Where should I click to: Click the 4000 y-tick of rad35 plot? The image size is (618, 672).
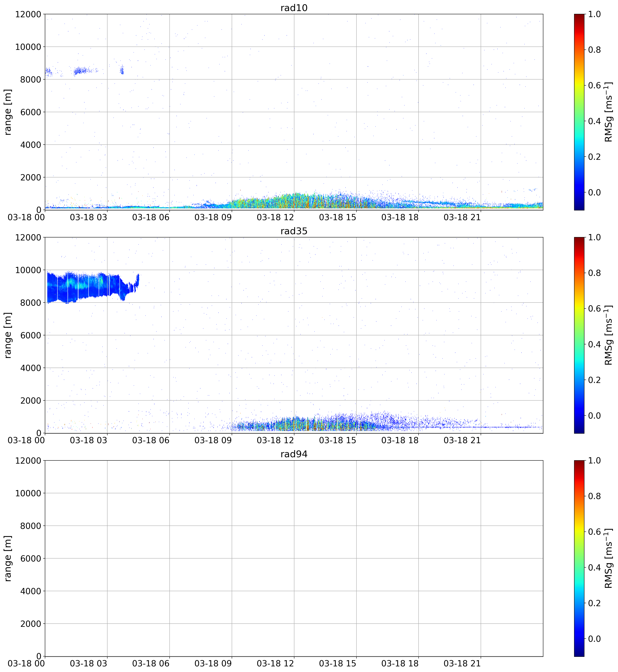31,368
